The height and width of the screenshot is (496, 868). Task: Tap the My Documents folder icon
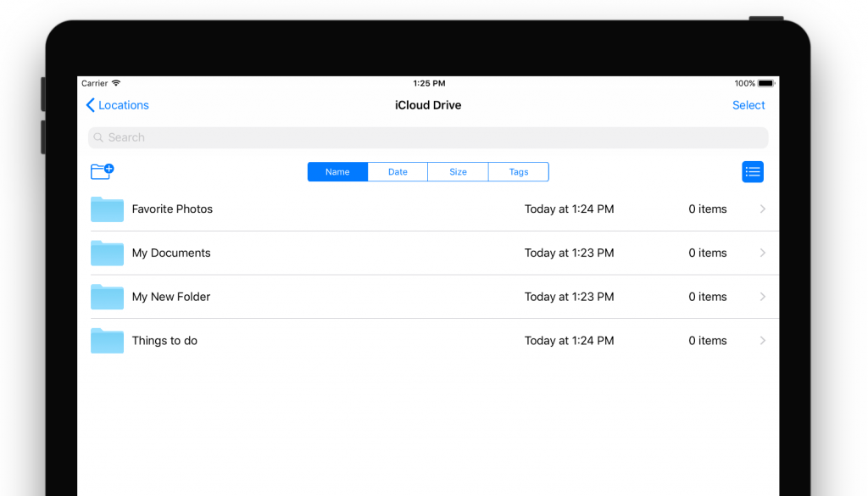pyautogui.click(x=106, y=253)
